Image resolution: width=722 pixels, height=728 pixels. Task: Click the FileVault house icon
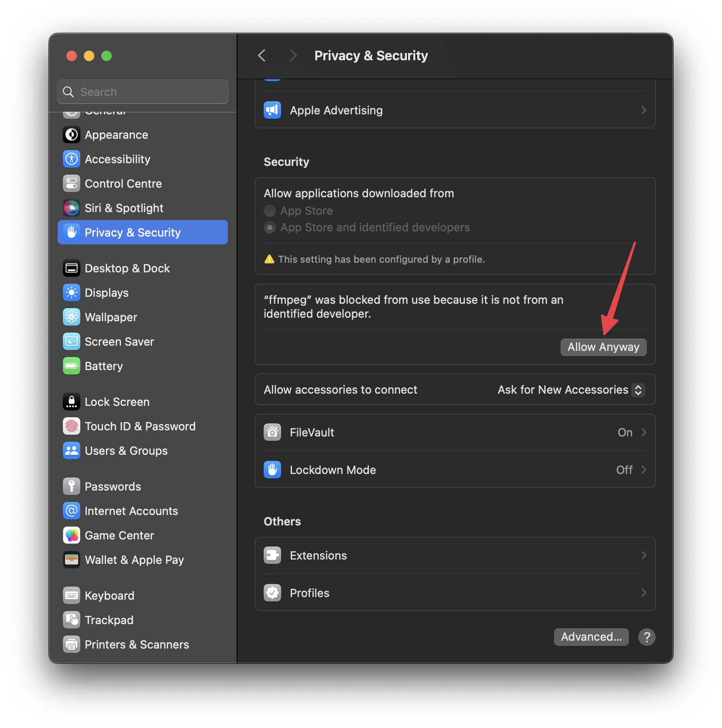(x=272, y=433)
